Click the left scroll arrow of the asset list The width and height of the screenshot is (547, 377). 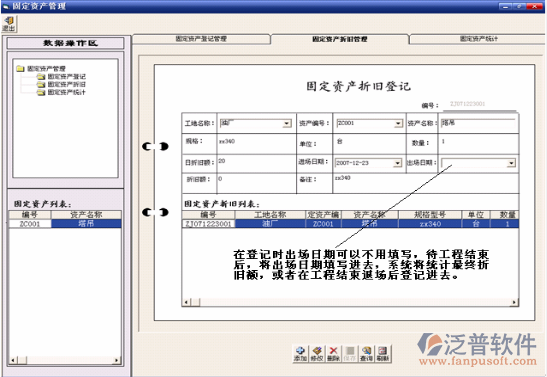[13, 360]
